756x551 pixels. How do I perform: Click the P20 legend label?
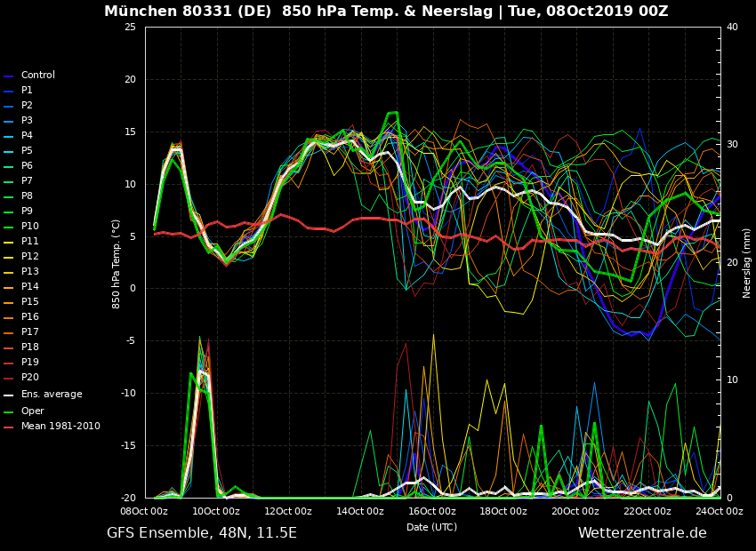click(x=29, y=378)
